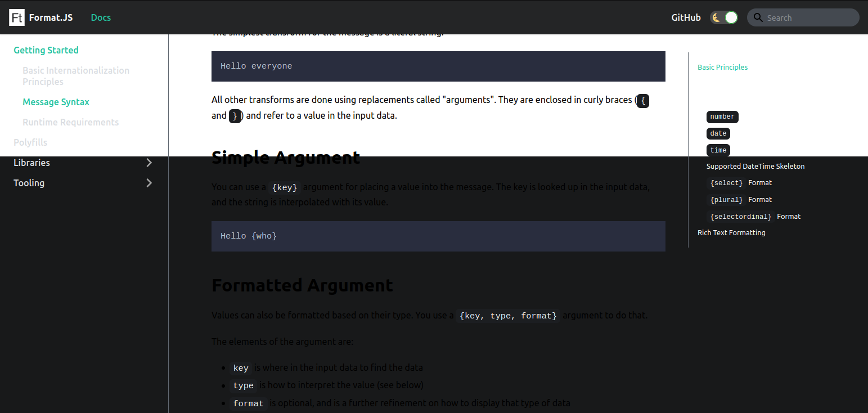Open the Runtime Requirements page
868x413 pixels.
click(x=70, y=122)
